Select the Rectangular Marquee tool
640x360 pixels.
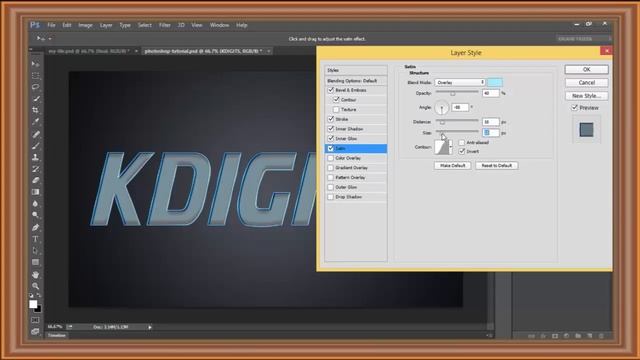point(36,76)
